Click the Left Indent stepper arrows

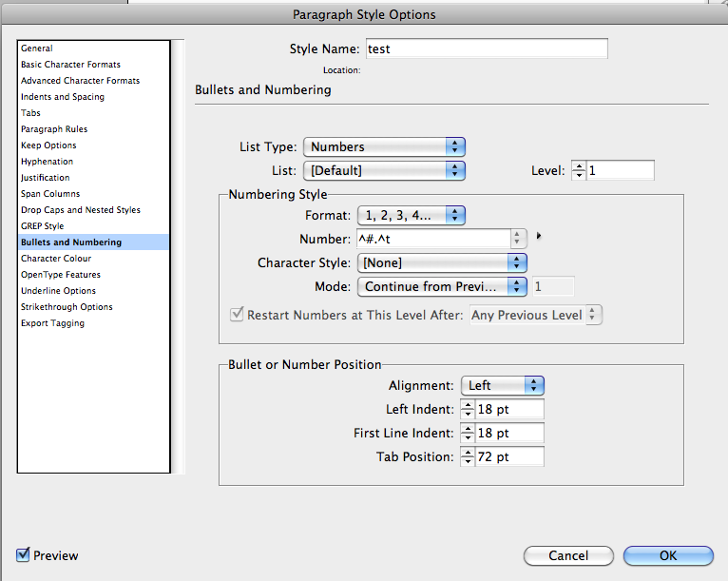468,409
